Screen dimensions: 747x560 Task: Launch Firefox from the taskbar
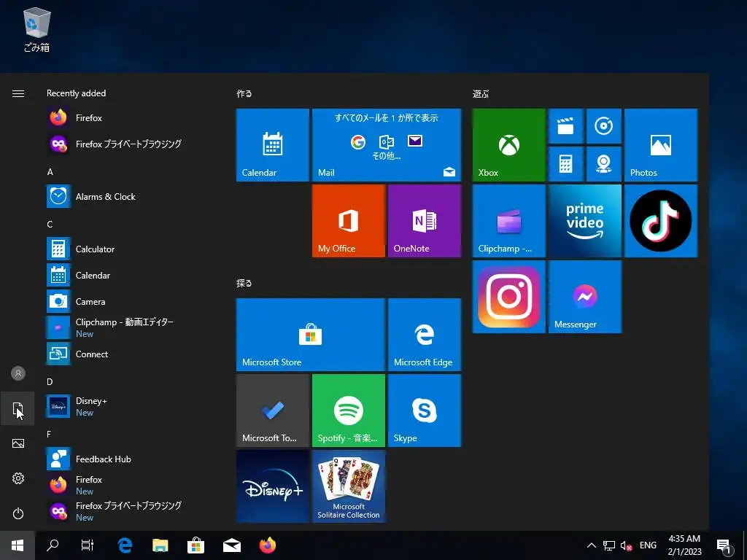[x=268, y=545]
